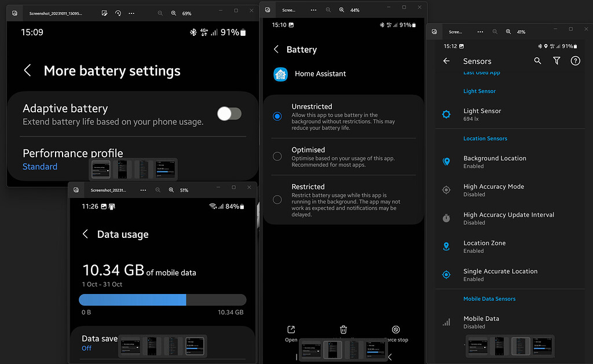Select the Optimised battery option
This screenshot has width=593, height=364.
[277, 156]
